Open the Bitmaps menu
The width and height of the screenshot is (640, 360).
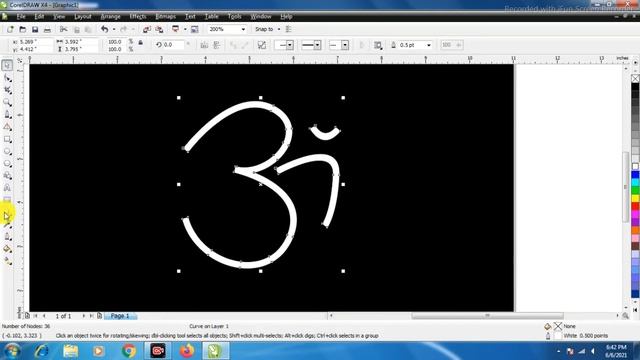(166, 17)
